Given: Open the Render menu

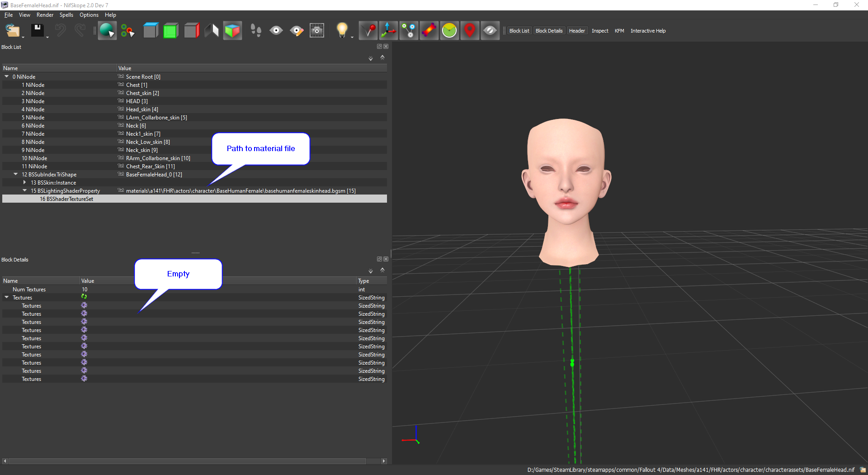Looking at the screenshot, I should [45, 15].
